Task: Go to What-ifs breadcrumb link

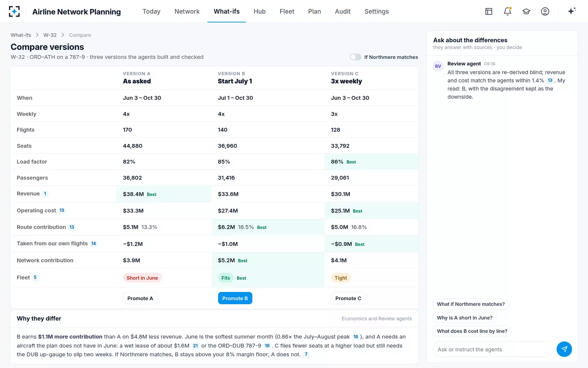Action: [x=21, y=35]
